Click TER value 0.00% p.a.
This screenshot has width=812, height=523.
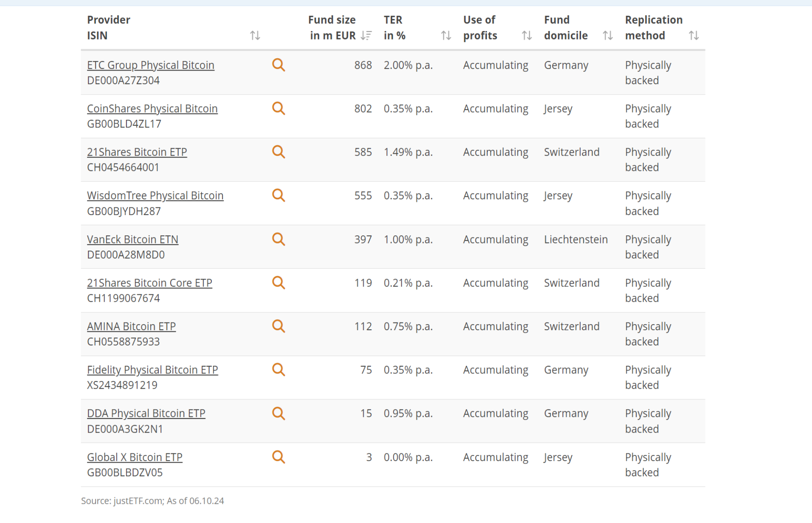[408, 457]
